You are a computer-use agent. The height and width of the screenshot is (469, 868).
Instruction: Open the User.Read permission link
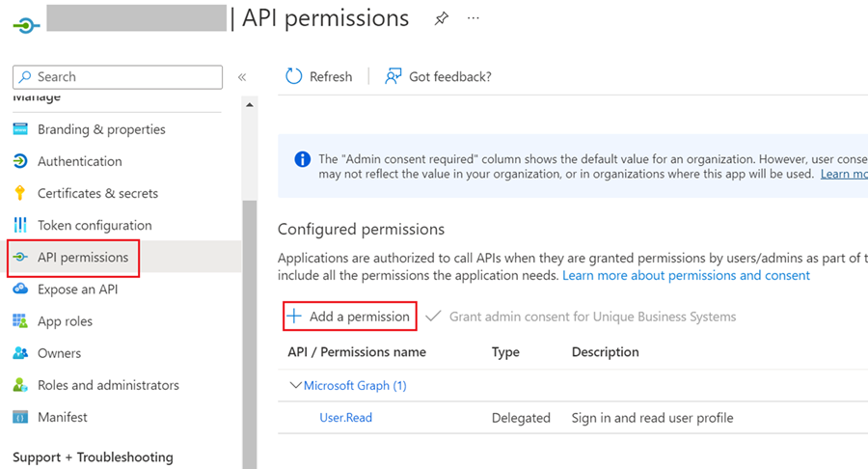coord(345,418)
